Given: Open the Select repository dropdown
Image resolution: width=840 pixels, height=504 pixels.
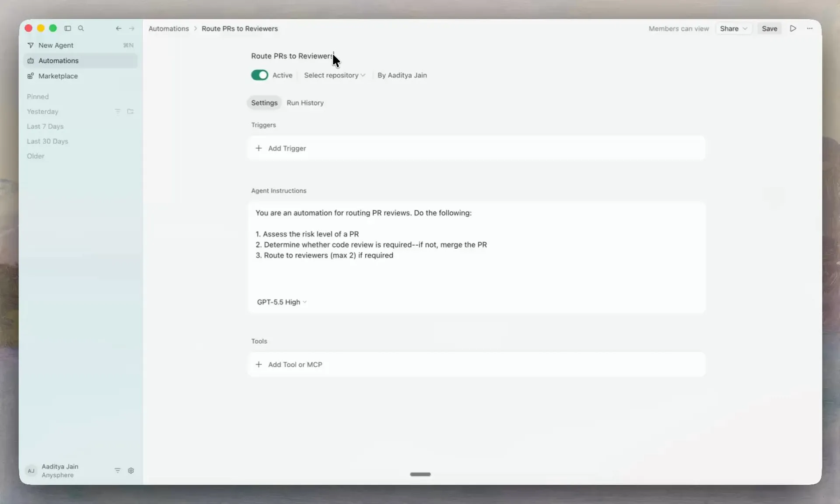Looking at the screenshot, I should (x=335, y=75).
